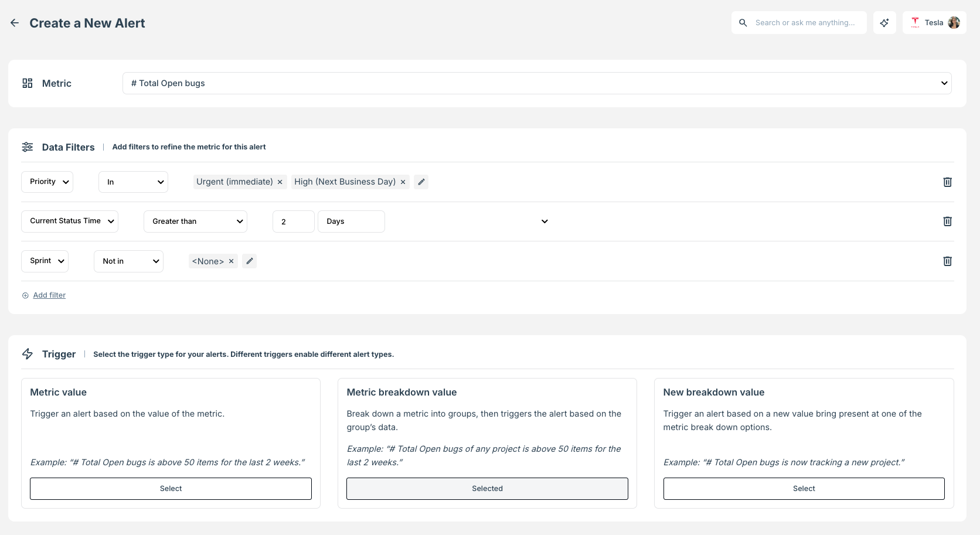Edit the Sprint filter values with the pencil icon
Image resolution: width=980 pixels, height=535 pixels.
tap(249, 261)
